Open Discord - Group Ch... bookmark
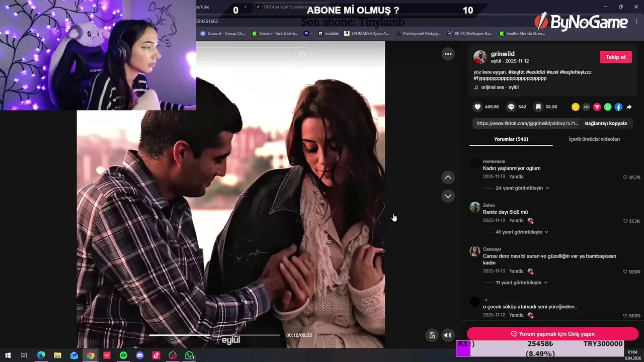644x362 pixels. (x=222, y=34)
